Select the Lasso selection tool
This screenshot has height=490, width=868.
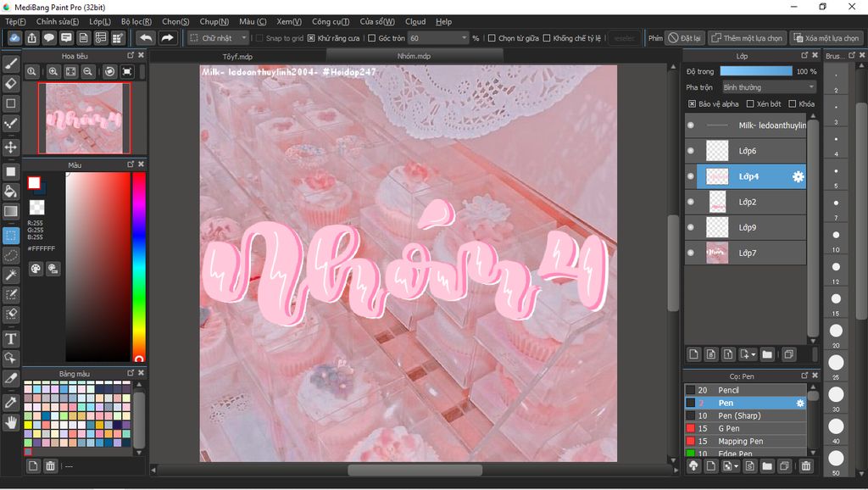(x=10, y=256)
